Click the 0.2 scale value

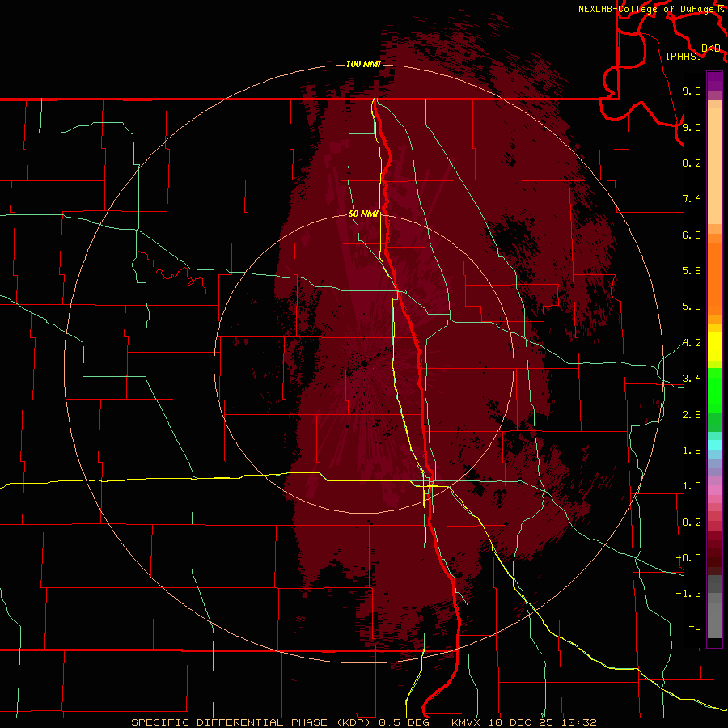tap(692, 523)
